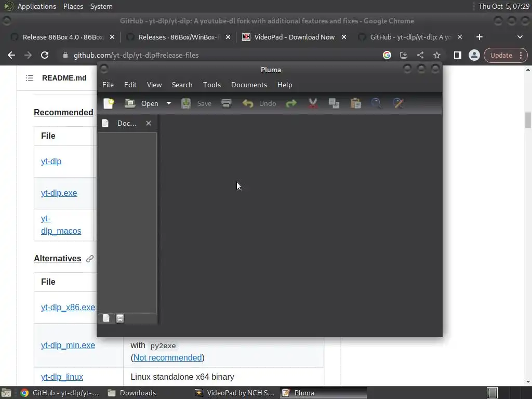Image resolution: width=532 pixels, height=399 pixels.
Task: Paste the clipboard contents in Pluma
Action: click(355, 103)
